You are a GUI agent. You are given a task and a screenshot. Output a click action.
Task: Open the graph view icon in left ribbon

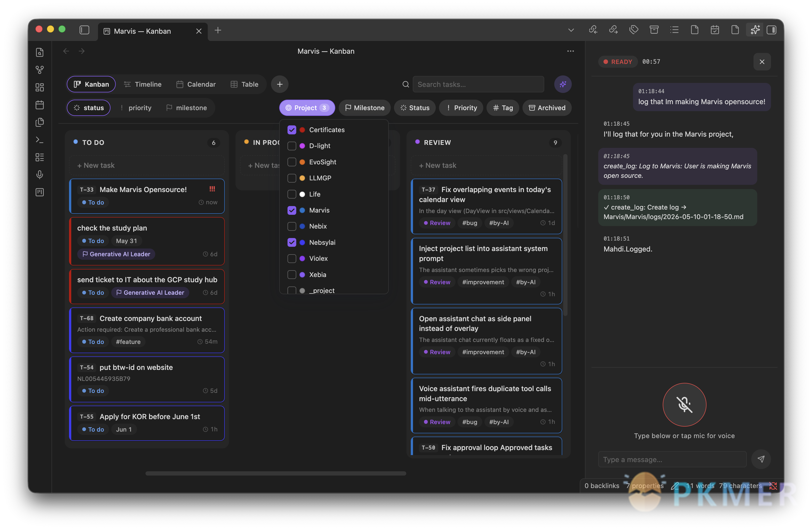pos(39,70)
